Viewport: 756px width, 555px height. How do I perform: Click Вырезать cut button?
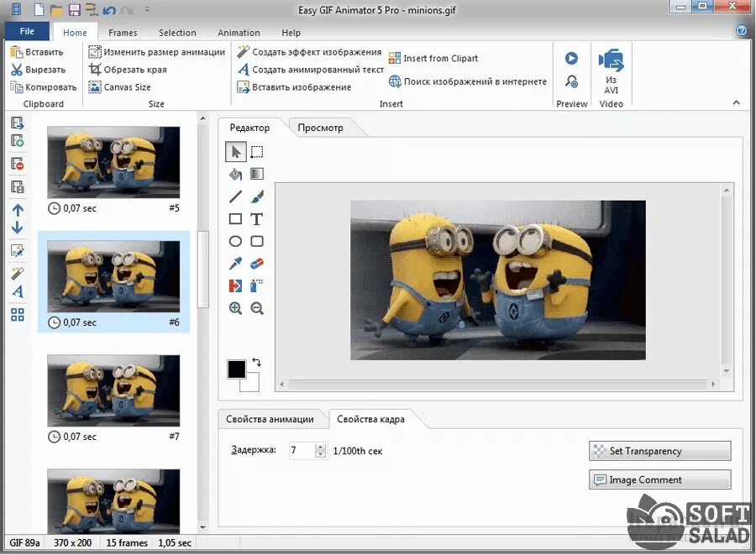tap(38, 70)
